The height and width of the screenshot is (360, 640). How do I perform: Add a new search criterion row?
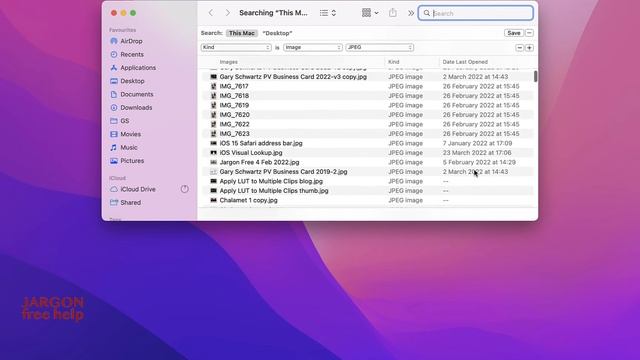click(x=529, y=48)
